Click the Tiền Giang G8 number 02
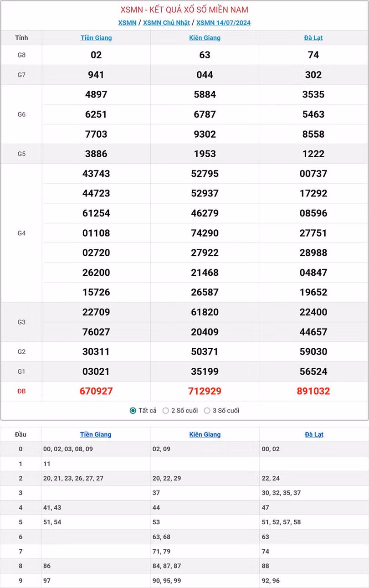 click(96, 55)
